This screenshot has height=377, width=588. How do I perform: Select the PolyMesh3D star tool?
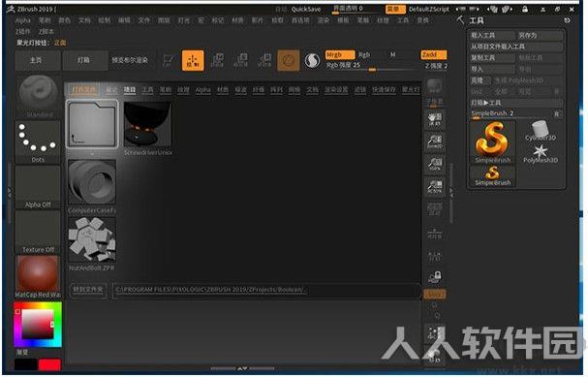pos(541,154)
